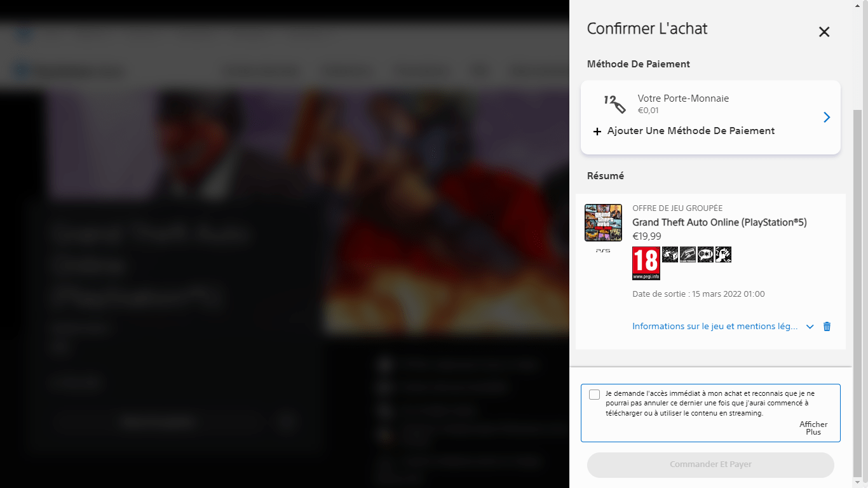
Task: Click the Commander Et Payer button
Action: pyautogui.click(x=710, y=464)
